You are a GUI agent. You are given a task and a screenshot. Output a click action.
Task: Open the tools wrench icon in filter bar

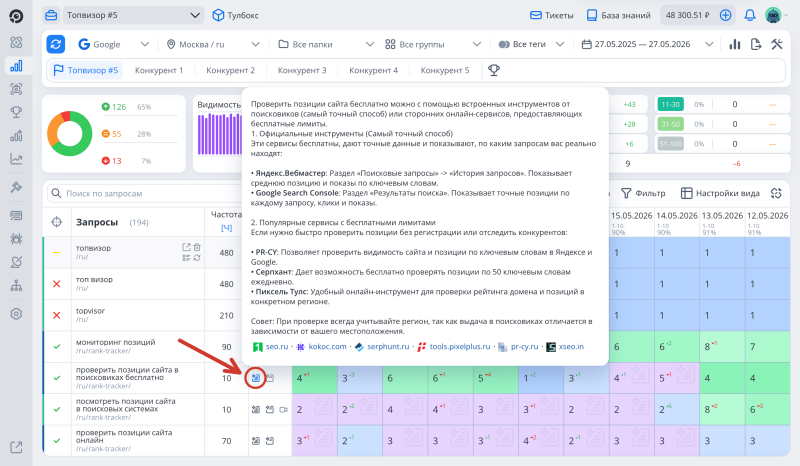click(777, 44)
